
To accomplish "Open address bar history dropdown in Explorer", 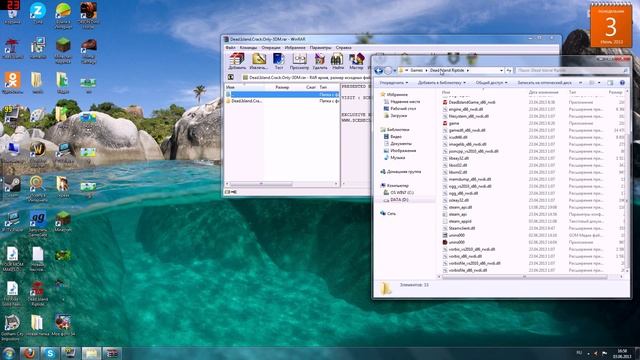I will pyautogui.click(x=501, y=71).
